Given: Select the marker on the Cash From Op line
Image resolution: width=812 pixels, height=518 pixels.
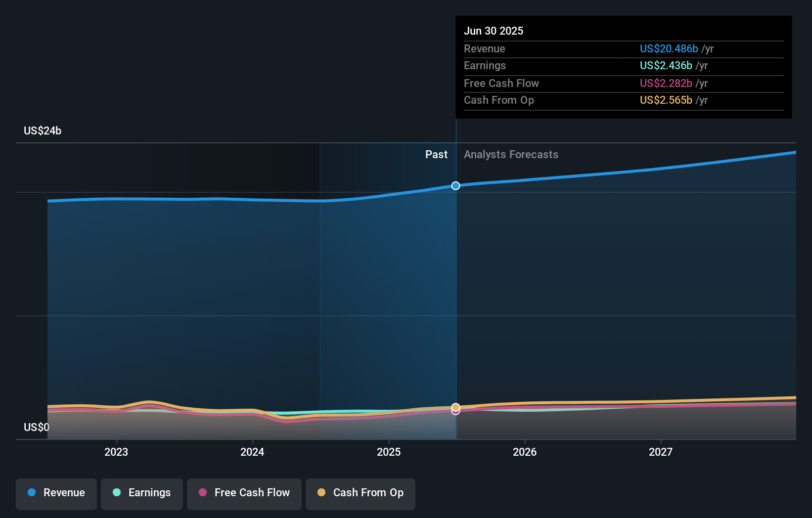Looking at the screenshot, I should (455, 408).
